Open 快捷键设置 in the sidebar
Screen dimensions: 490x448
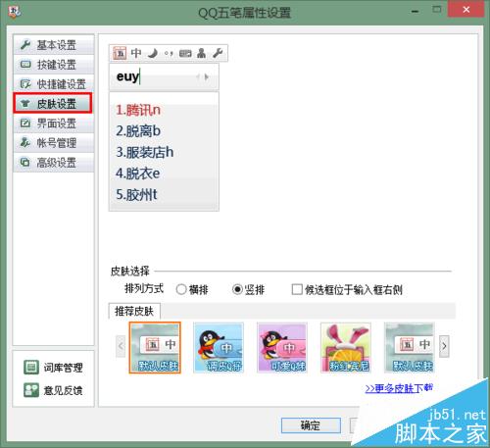pyautogui.click(x=54, y=84)
